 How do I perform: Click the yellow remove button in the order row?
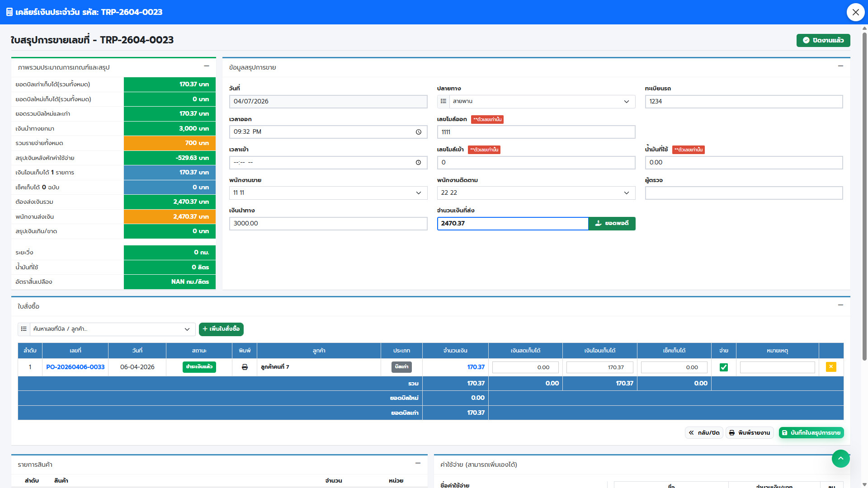(x=831, y=367)
